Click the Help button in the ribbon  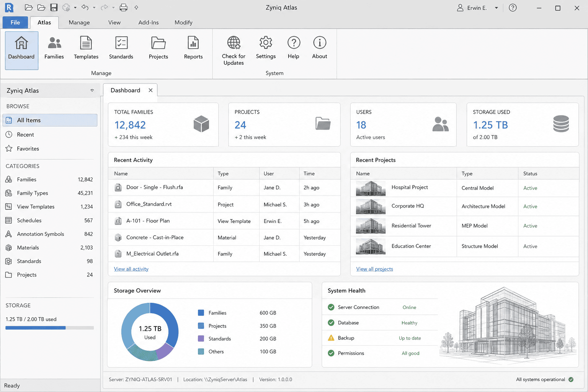(x=294, y=48)
